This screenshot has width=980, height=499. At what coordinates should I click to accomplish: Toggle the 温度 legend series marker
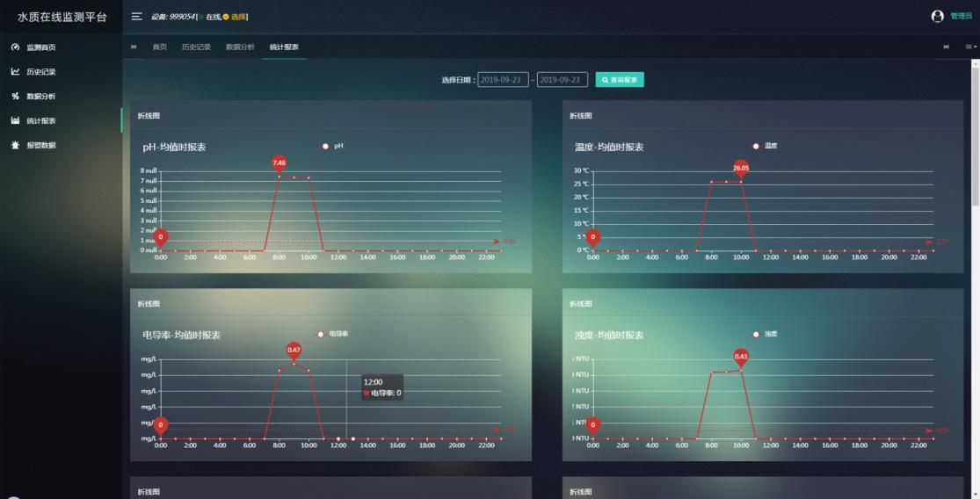(755, 146)
